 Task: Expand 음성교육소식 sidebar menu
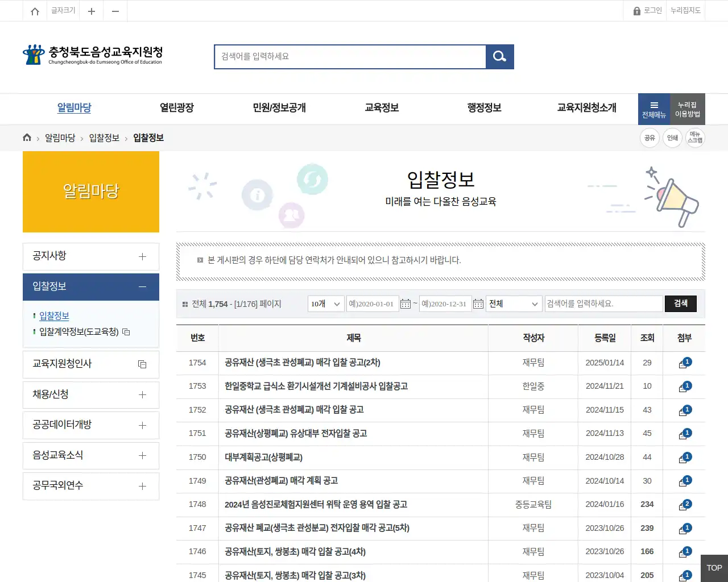point(91,455)
